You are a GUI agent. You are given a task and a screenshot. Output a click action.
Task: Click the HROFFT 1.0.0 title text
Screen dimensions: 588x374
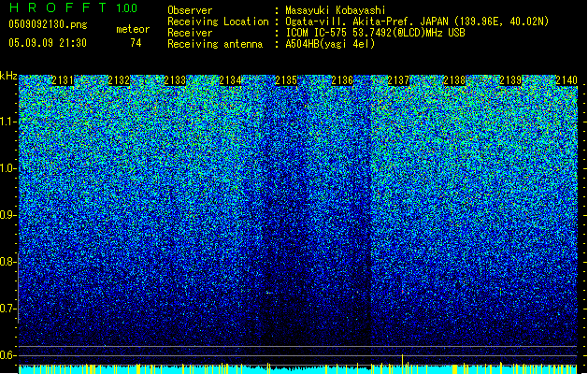coord(73,7)
